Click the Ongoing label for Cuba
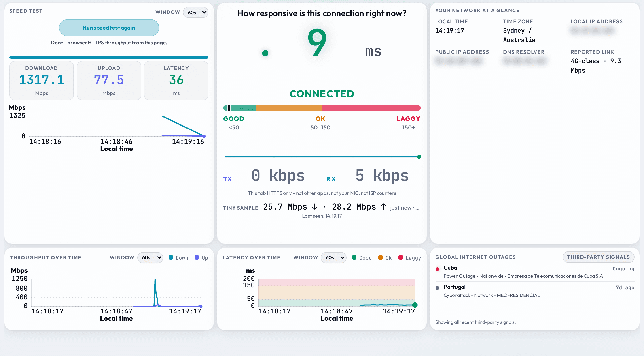The width and height of the screenshot is (644, 356). coord(623,269)
